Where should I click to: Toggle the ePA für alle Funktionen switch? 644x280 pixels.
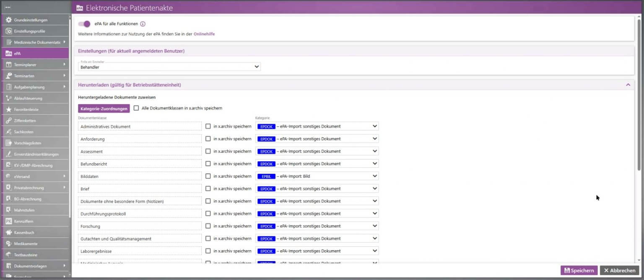(84, 24)
